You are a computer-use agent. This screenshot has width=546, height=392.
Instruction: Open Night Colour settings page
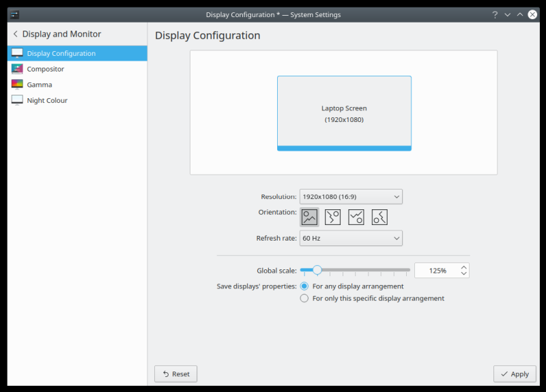point(77,100)
